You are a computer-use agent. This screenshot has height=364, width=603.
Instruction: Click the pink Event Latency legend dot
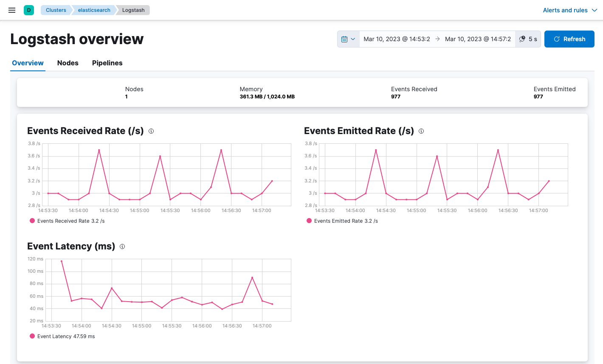coord(32,336)
